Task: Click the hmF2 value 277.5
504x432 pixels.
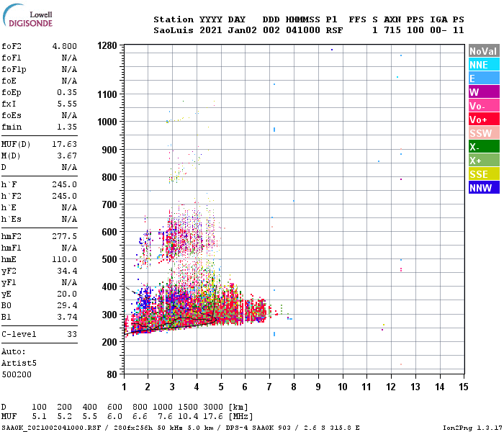Action: click(65, 236)
